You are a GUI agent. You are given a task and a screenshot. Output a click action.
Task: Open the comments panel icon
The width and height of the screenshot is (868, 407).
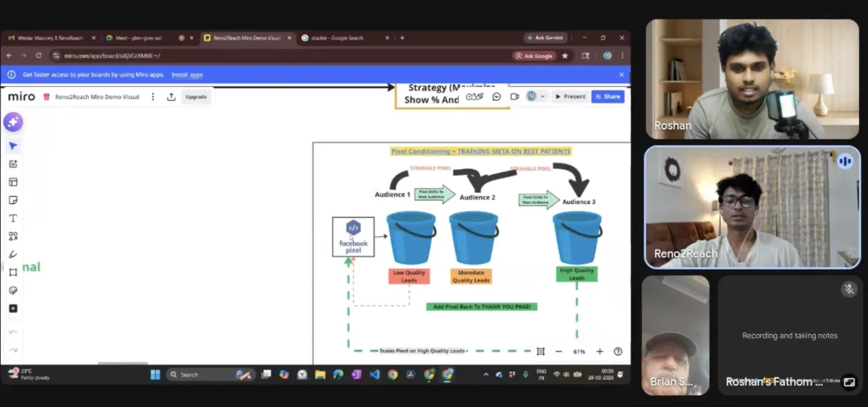[x=497, y=96]
